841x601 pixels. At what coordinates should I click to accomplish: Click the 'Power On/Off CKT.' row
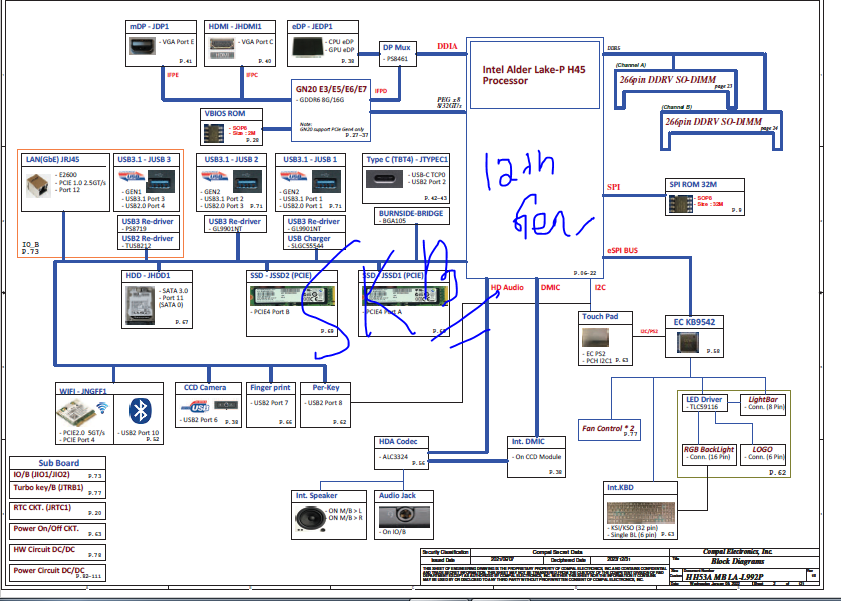tap(57, 531)
